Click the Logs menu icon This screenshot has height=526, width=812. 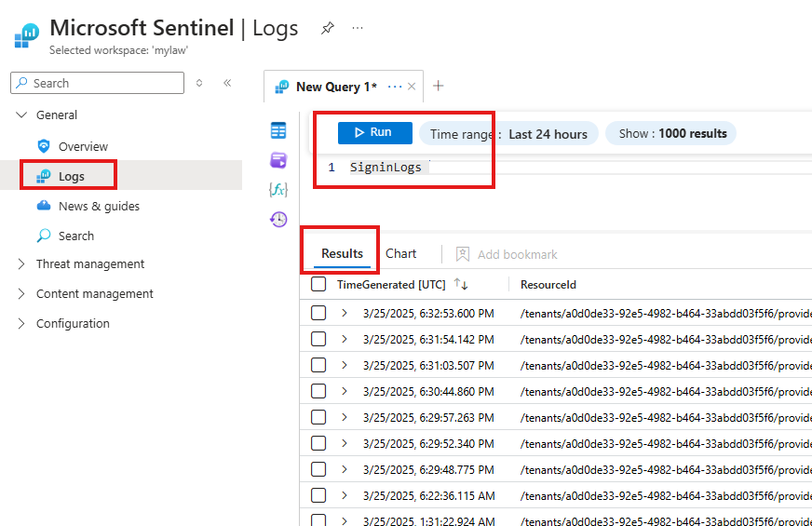44,176
